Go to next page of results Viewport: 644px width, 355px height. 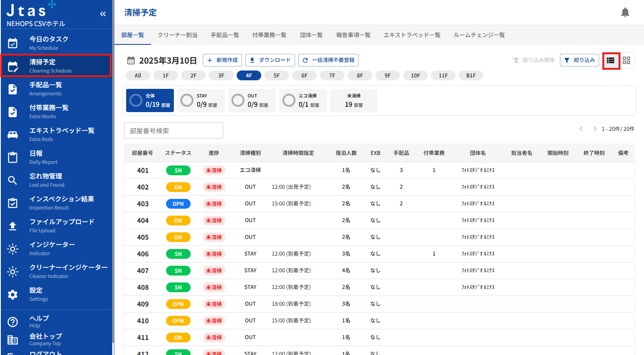point(595,129)
